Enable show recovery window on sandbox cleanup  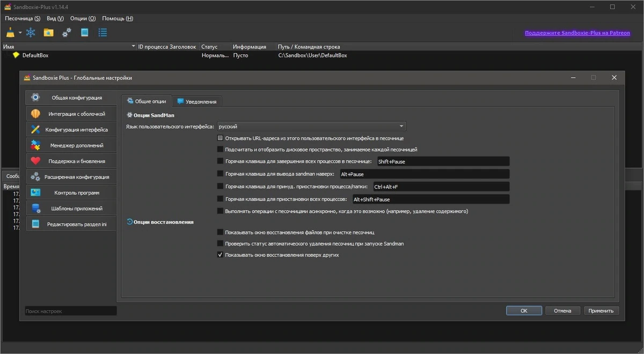point(220,232)
